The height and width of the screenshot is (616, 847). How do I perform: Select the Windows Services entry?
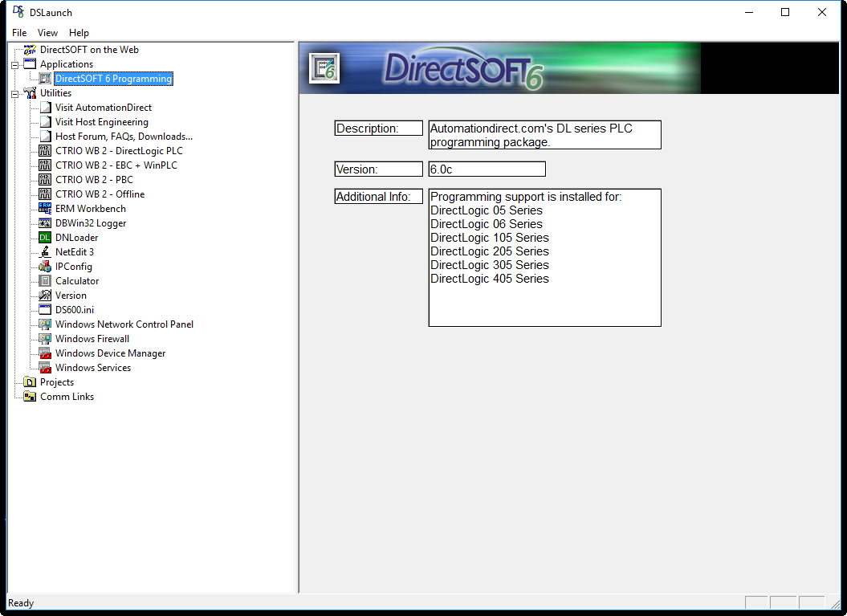coord(93,368)
